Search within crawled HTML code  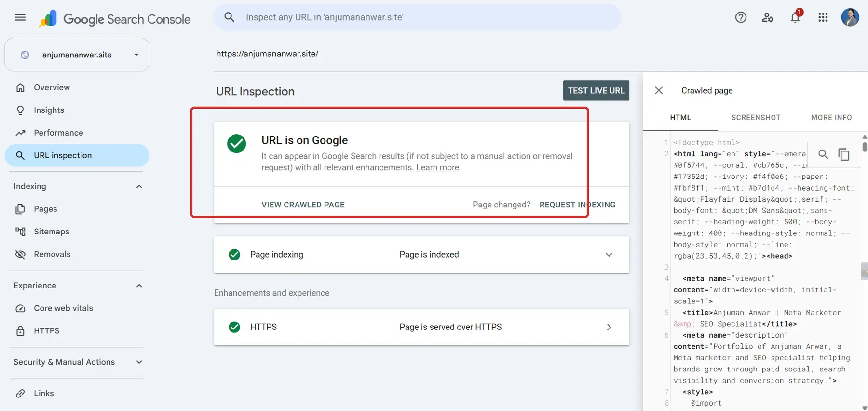823,154
